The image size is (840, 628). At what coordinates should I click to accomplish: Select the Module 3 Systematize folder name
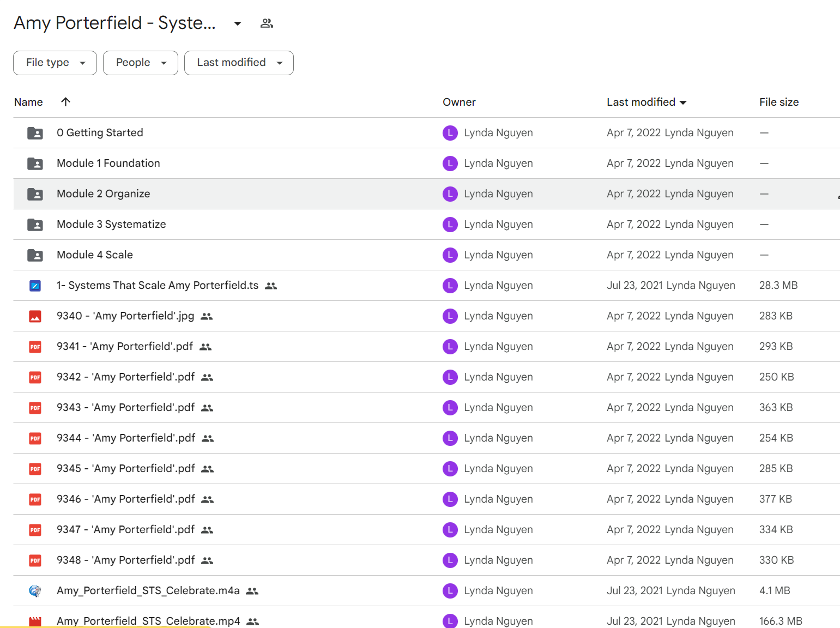[111, 224]
